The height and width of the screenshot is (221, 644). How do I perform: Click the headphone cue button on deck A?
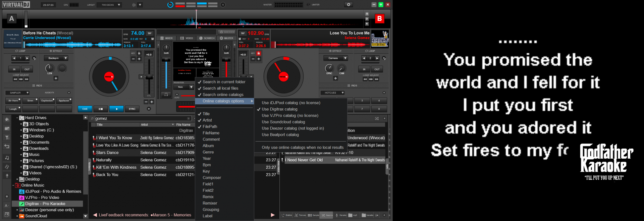pyautogui.click(x=166, y=95)
